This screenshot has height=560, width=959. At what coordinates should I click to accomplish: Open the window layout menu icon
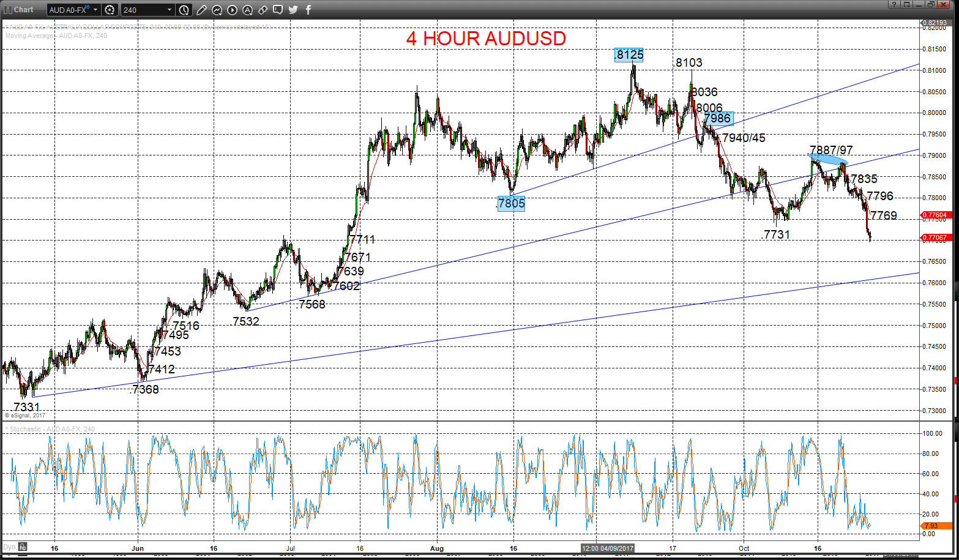(907, 5)
